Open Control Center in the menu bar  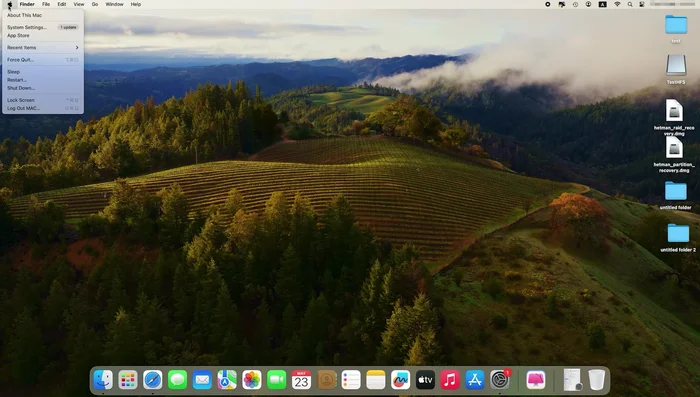pos(642,4)
